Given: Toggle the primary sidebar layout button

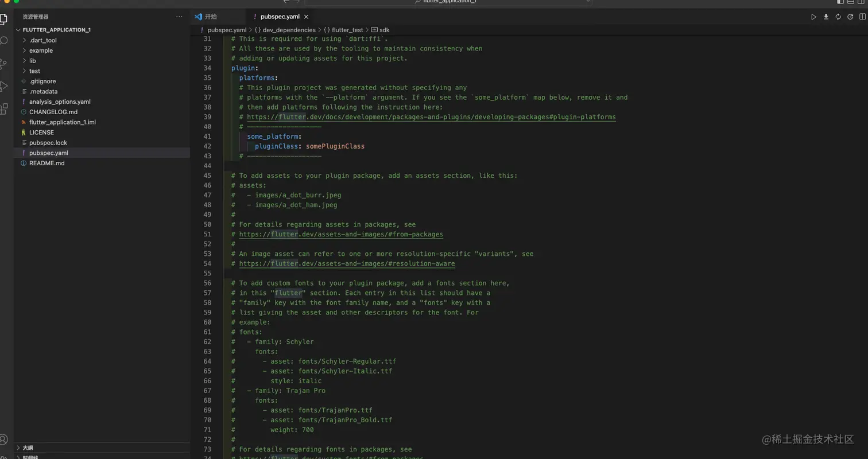Looking at the screenshot, I should (840, 2).
